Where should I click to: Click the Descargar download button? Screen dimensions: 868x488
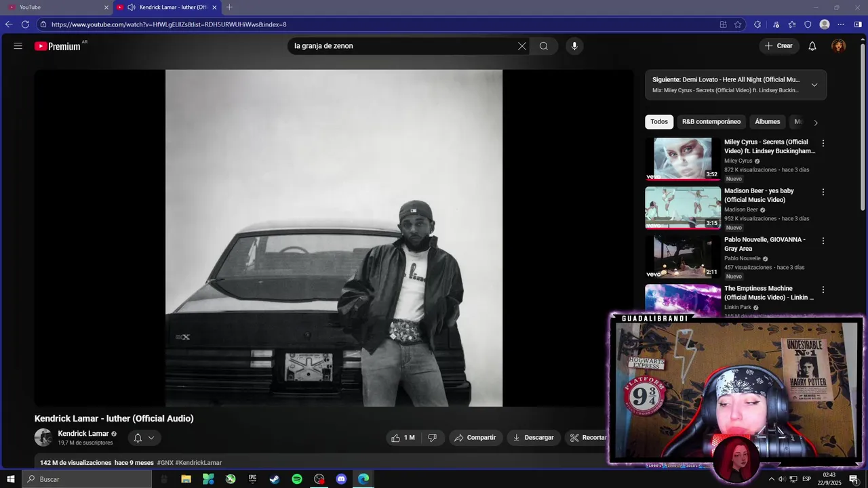pyautogui.click(x=533, y=438)
